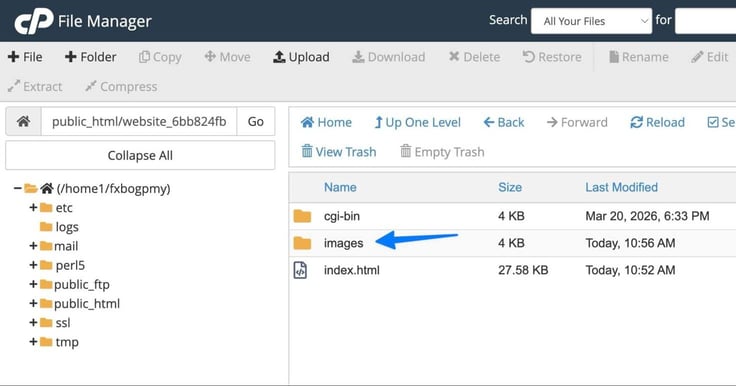Go to Home in the file pane
This screenshot has width=736, height=386.
click(x=326, y=123)
